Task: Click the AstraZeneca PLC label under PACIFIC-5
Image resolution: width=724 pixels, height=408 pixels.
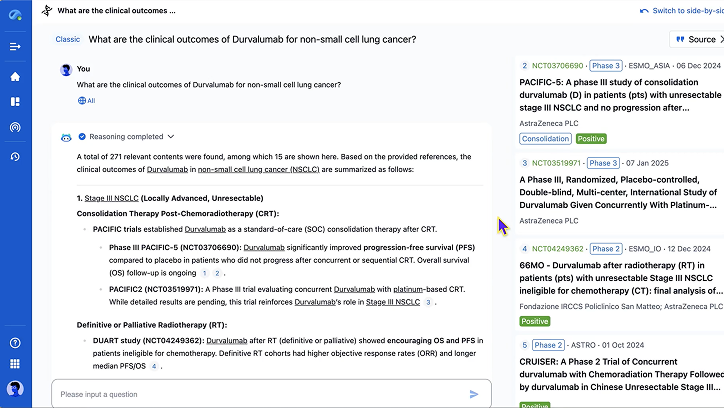Action: (549, 123)
